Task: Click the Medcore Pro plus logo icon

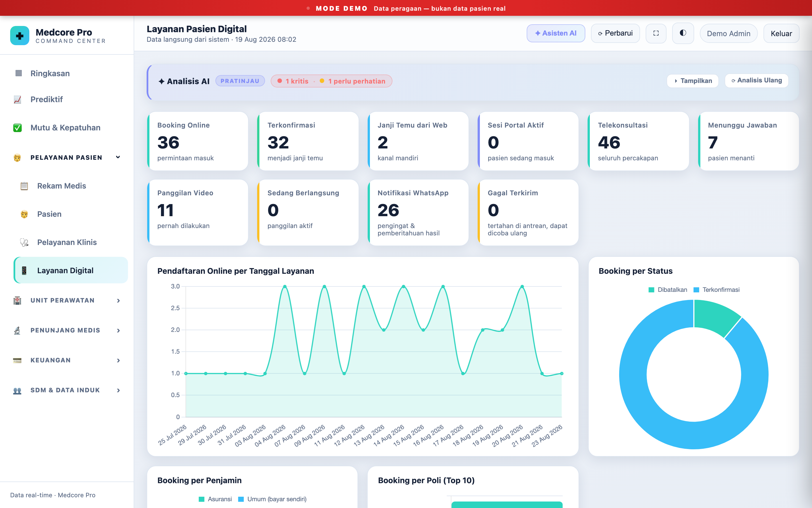Action: tap(20, 36)
